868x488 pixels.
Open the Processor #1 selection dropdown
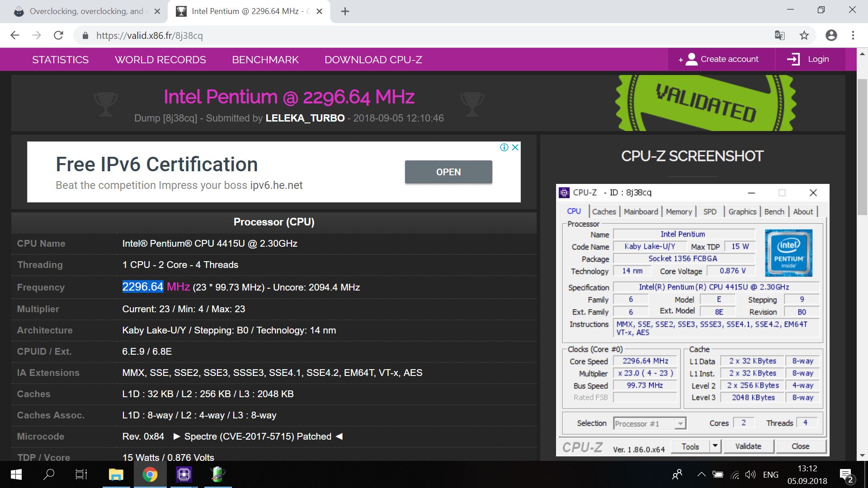650,423
